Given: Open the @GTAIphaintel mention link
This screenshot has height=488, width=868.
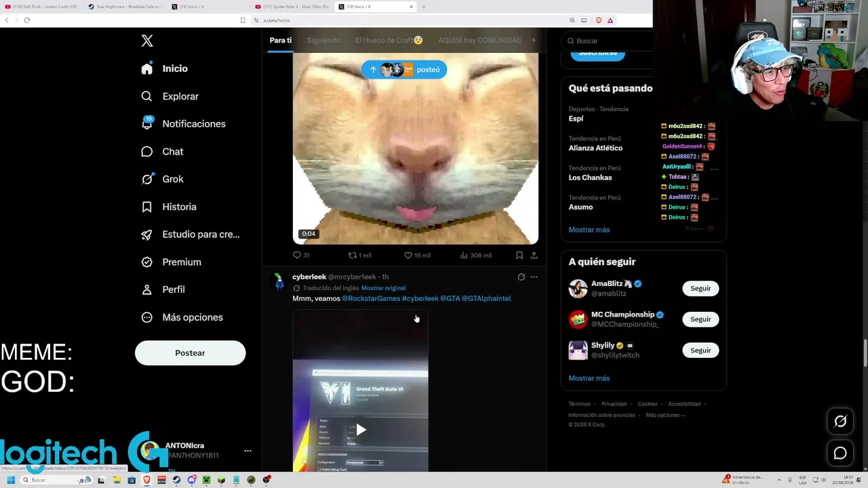Looking at the screenshot, I should (x=486, y=298).
